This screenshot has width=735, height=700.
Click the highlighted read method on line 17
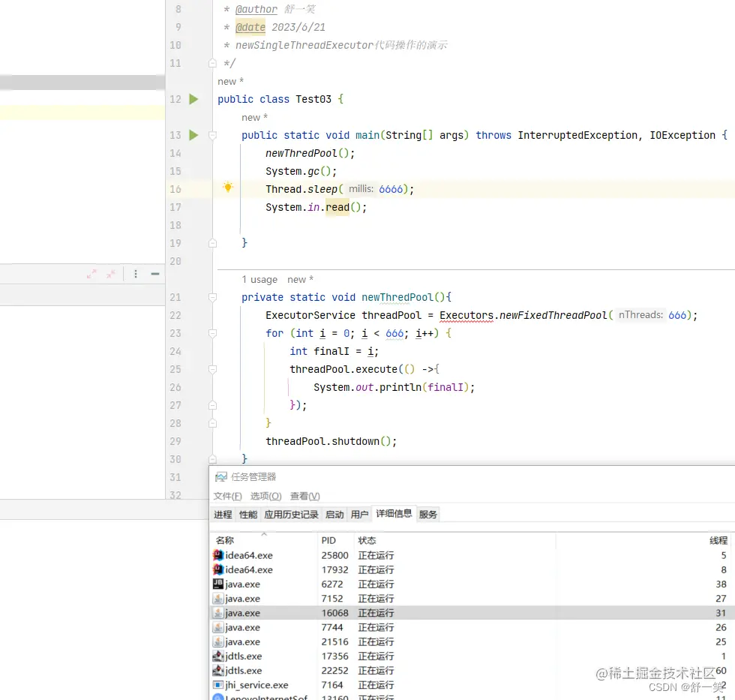click(337, 207)
